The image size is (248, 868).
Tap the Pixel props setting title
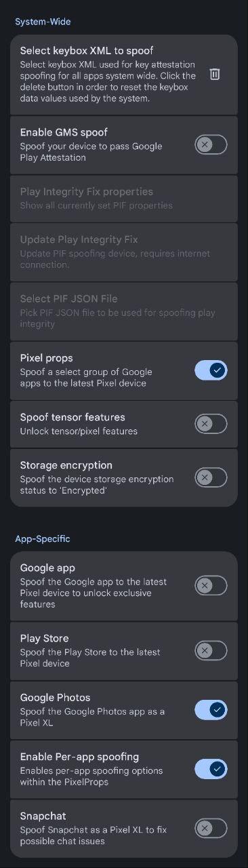click(x=46, y=358)
